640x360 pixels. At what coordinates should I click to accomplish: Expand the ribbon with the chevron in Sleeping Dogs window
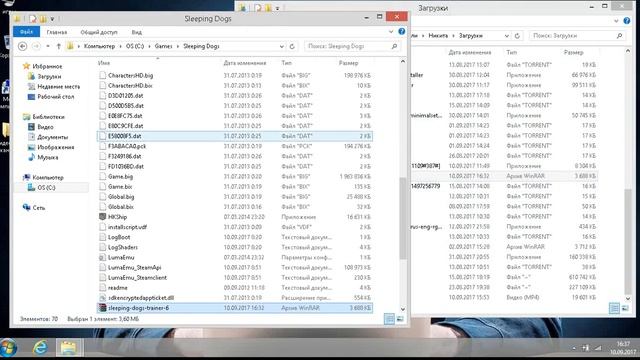(x=391, y=31)
